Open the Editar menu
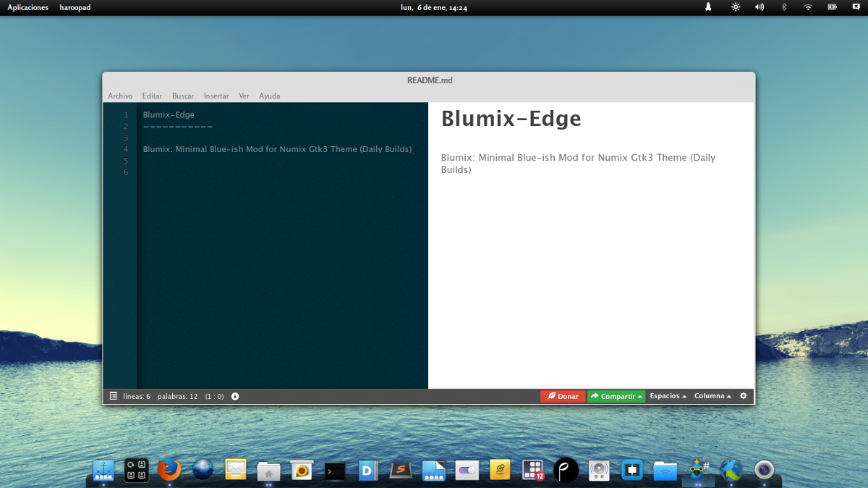This screenshot has width=868, height=488. click(152, 96)
